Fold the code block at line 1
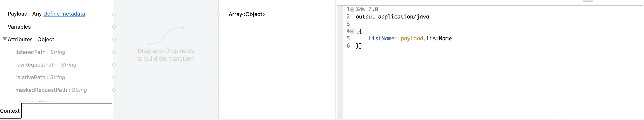 352,9
